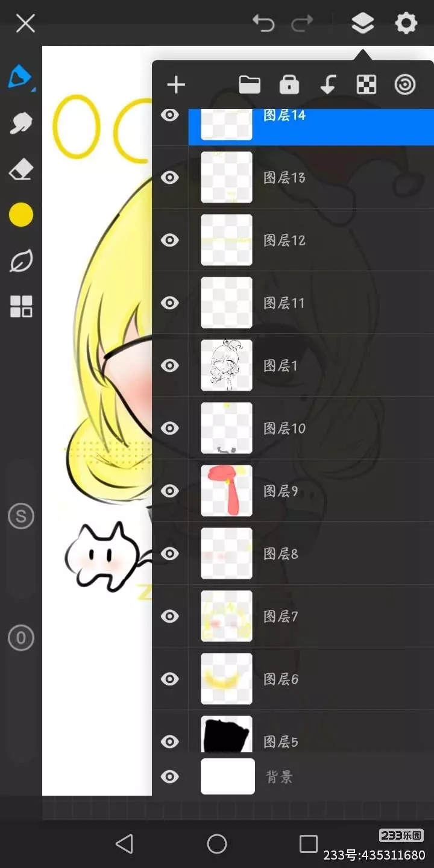This screenshot has height=868, width=434.
Task: Undo the last action
Action: click(x=263, y=24)
